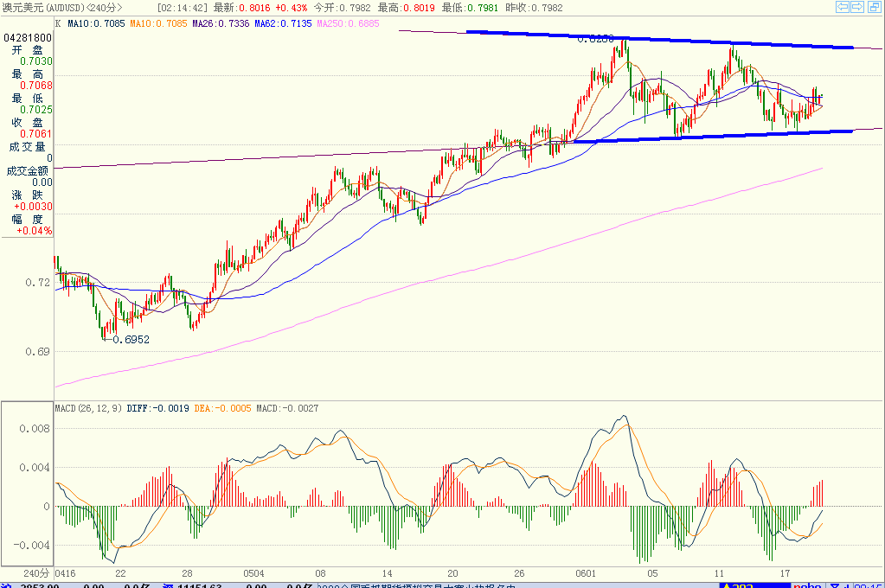Click the pink MA250:0.6885 indicator label
Viewport: 885px width, 588px height.
pyautogui.click(x=348, y=23)
